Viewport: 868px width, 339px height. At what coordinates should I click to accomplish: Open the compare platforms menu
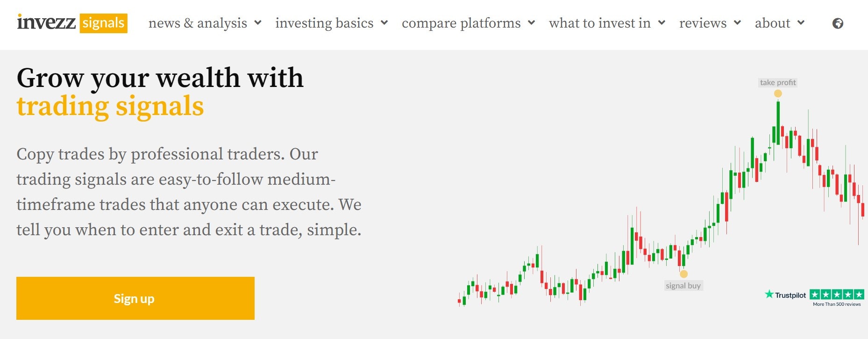[x=468, y=23]
